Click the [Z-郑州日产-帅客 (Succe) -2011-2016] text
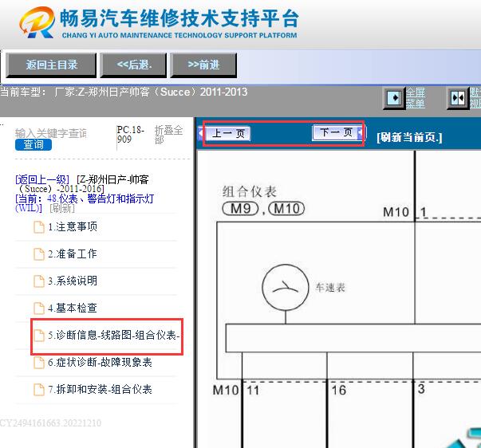This screenshot has height=448, width=481. [83, 183]
